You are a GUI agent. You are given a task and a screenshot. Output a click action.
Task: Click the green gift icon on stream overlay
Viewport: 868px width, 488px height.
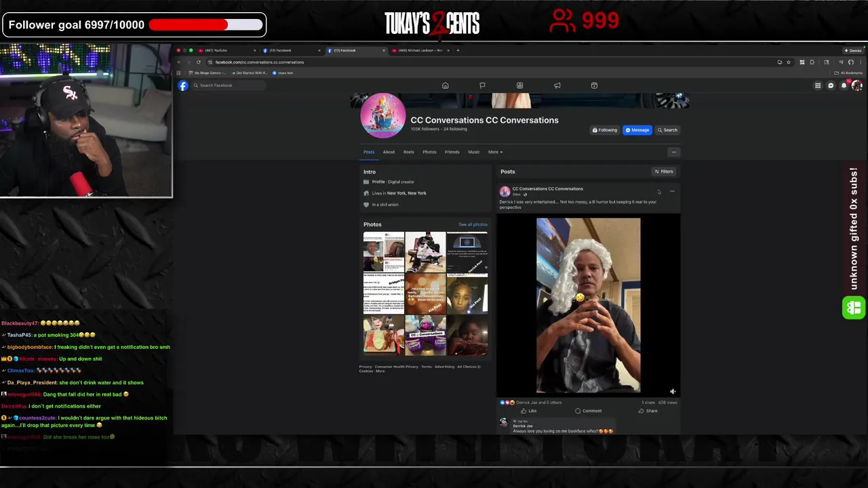tap(854, 308)
